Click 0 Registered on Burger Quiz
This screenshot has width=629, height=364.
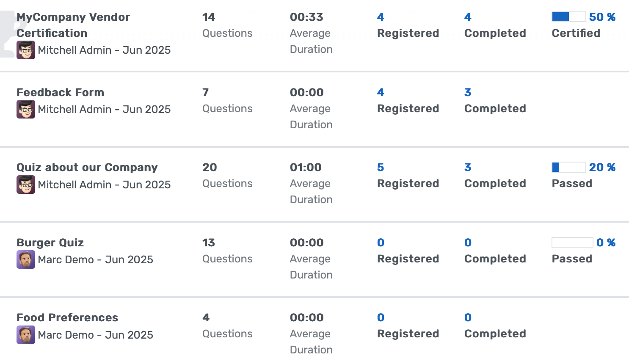click(380, 243)
